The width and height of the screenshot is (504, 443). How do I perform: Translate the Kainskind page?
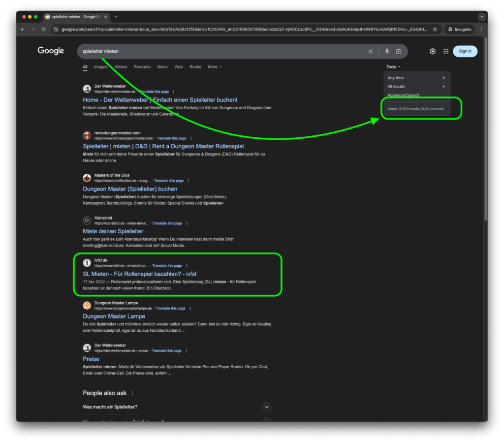point(167,223)
